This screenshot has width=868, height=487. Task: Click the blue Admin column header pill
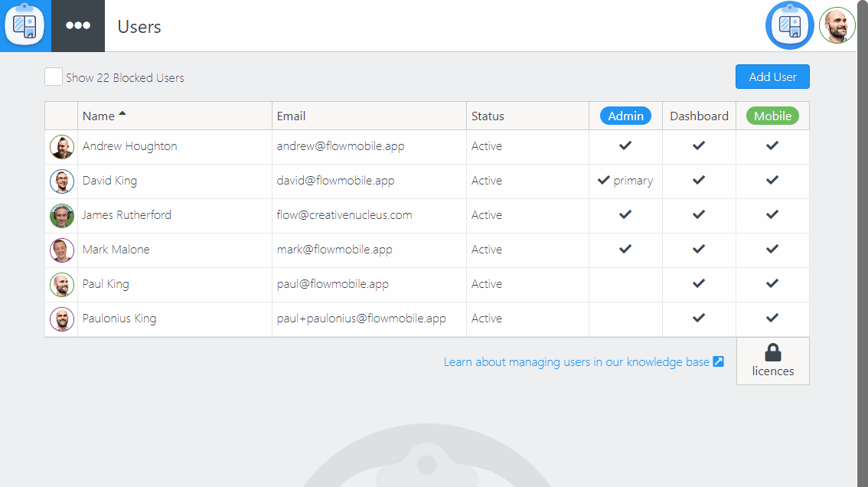pos(625,116)
